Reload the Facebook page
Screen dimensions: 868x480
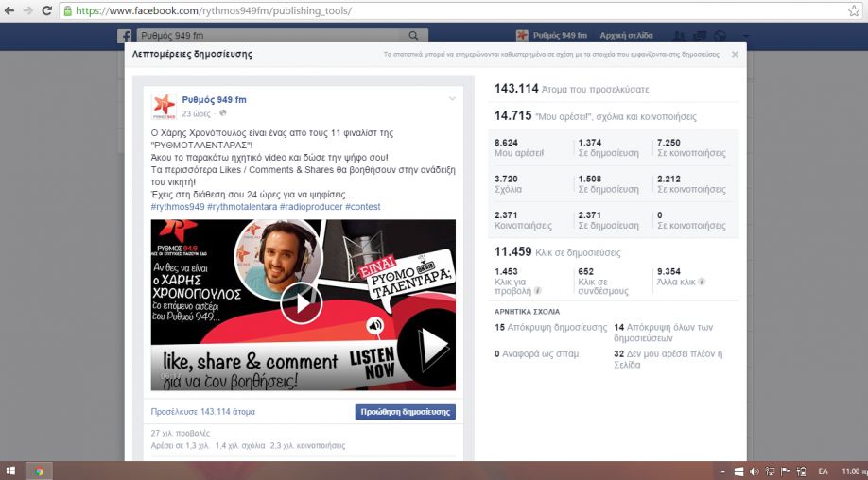[47, 10]
